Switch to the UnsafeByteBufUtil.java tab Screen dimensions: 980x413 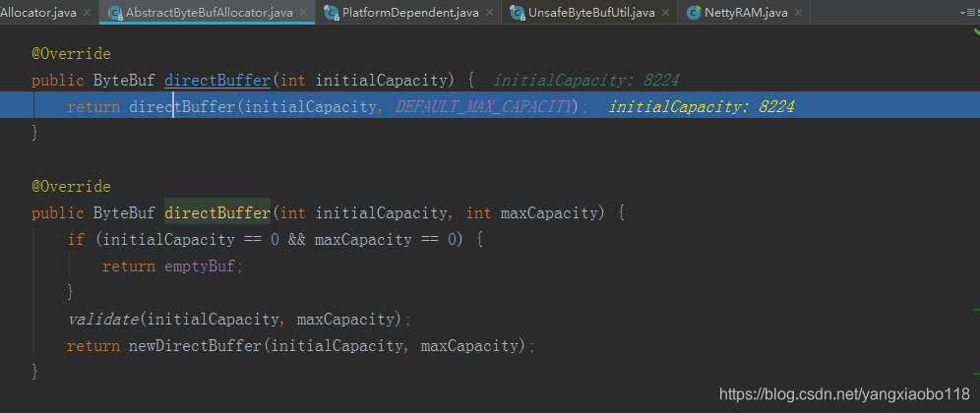coord(590,13)
